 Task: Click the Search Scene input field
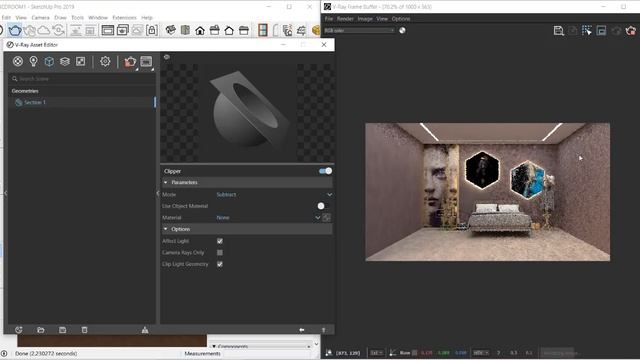coord(82,79)
